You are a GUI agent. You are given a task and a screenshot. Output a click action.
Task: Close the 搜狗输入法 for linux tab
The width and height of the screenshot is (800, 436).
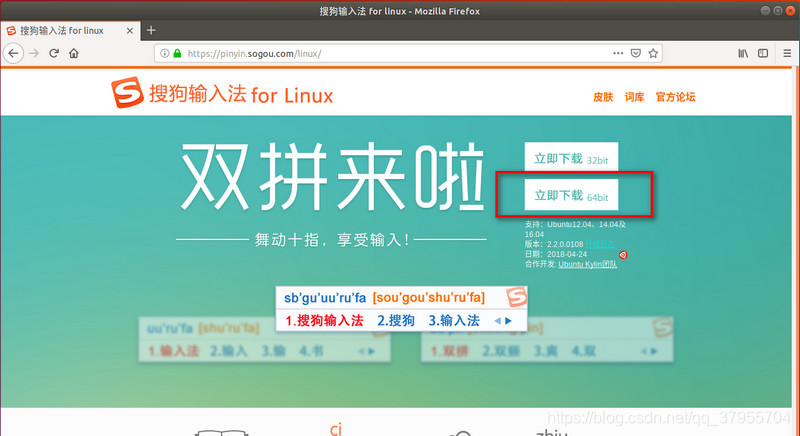(x=130, y=31)
